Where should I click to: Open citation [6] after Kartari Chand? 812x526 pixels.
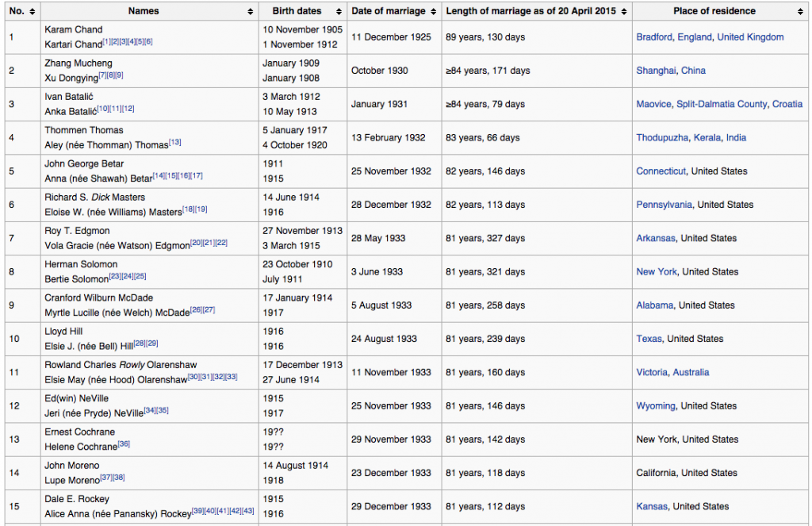(148, 41)
